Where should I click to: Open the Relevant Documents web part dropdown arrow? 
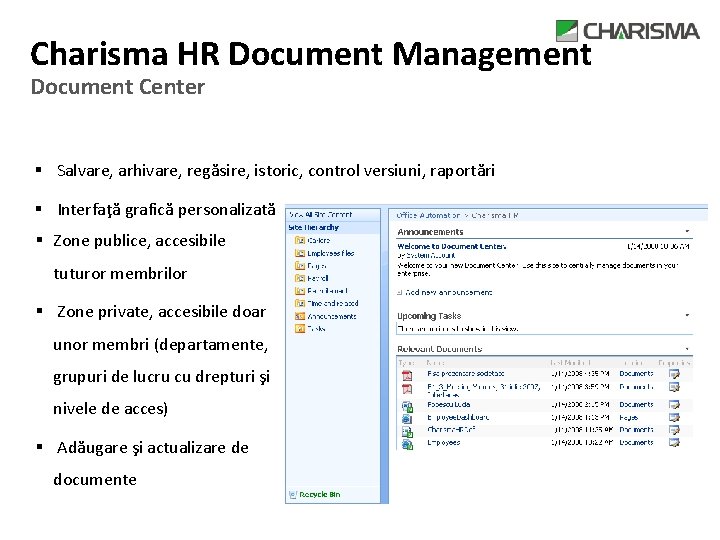coord(687,349)
